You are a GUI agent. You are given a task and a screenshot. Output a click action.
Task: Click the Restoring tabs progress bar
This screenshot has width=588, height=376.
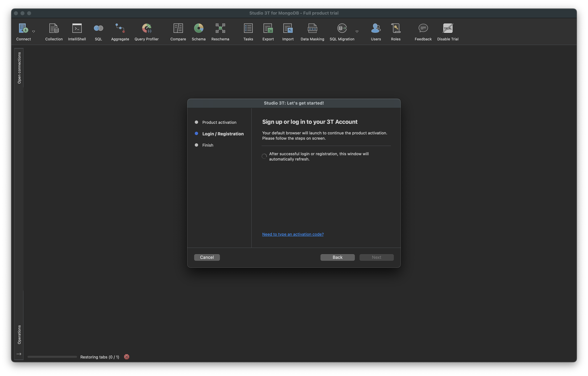(52, 357)
